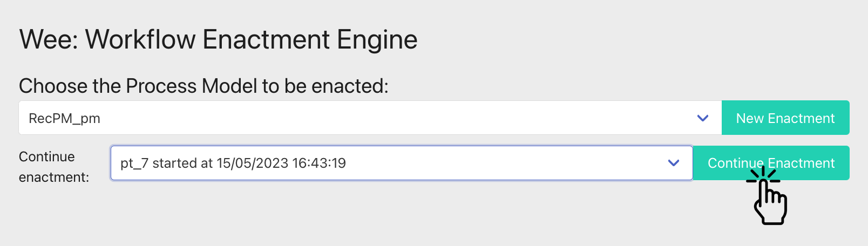Resume the pt_7 enactment with Continue Enactment
Screen dimensions: 868x246
pos(771,163)
